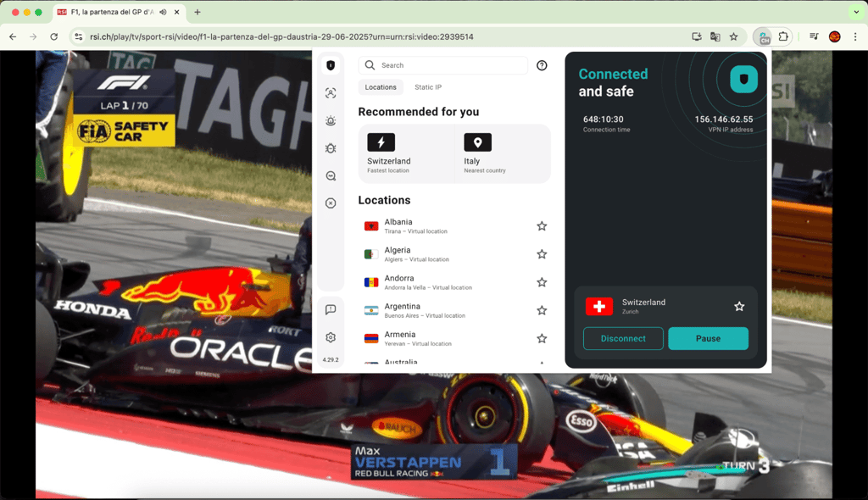
Task: Open the Antivirus bug icon in sidebar
Action: coord(331,148)
